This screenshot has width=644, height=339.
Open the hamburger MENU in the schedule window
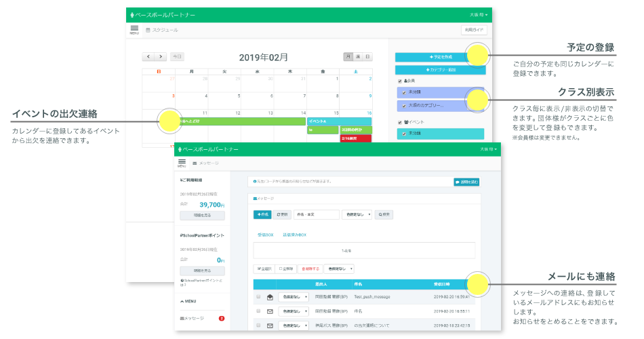tap(134, 29)
